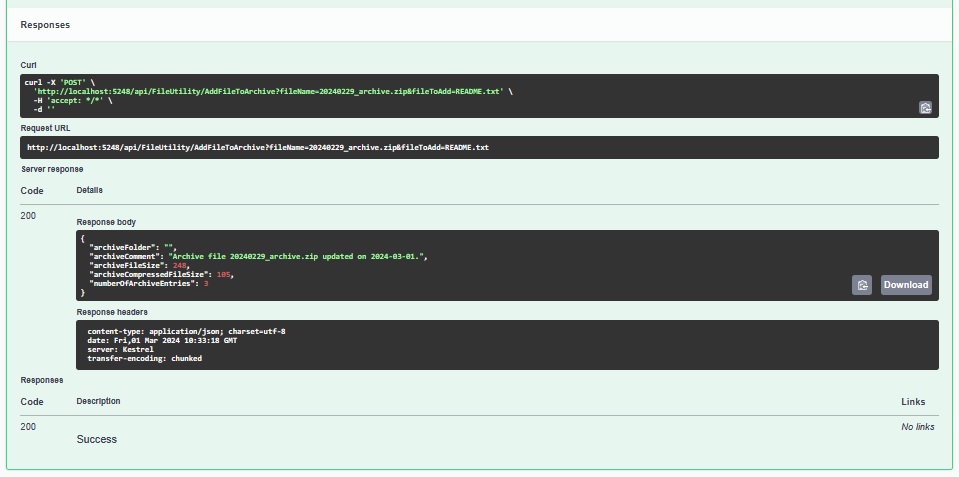Click the numberOfArchiveEntries value 3
Screen dimensions: 959x477
coord(205,283)
